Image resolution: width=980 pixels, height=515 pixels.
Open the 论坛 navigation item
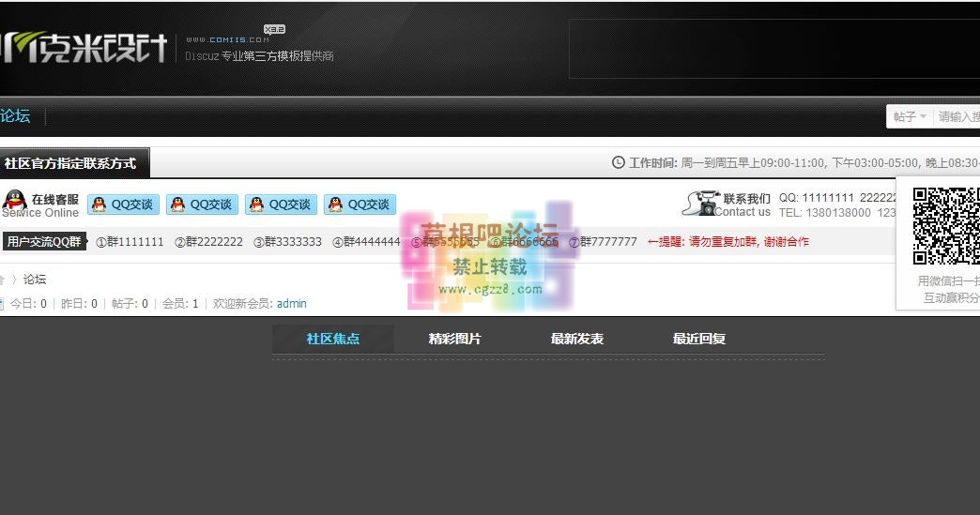click(x=15, y=116)
